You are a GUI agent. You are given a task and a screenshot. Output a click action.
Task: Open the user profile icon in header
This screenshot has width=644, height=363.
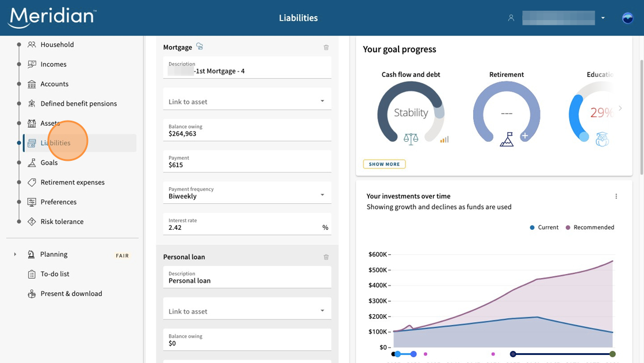coord(511,18)
